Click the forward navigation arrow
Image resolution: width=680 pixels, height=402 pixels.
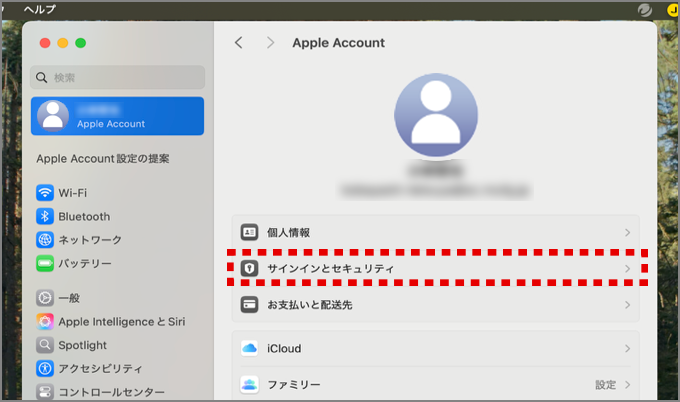click(270, 43)
